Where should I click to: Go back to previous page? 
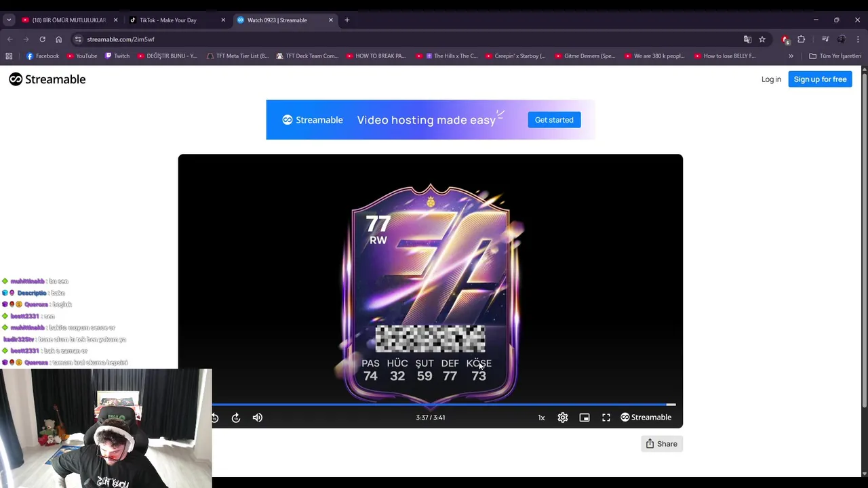(x=9, y=39)
